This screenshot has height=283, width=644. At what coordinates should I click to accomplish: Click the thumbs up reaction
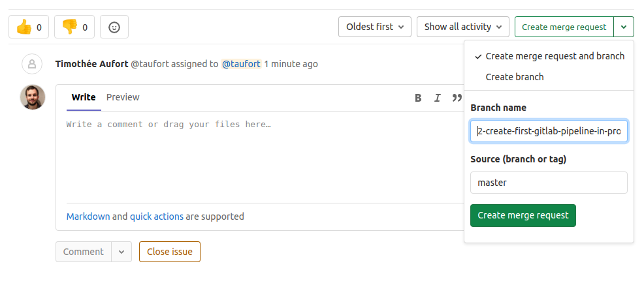coord(29,27)
